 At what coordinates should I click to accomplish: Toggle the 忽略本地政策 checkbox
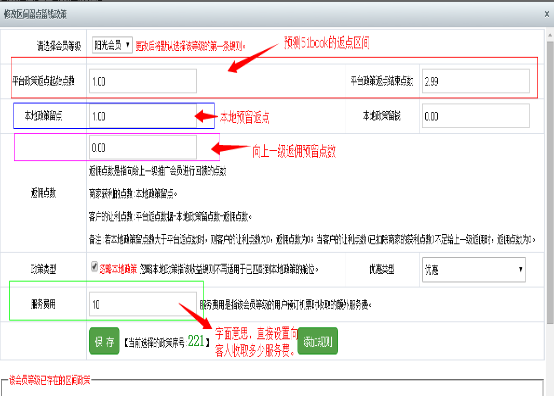[x=94, y=267]
